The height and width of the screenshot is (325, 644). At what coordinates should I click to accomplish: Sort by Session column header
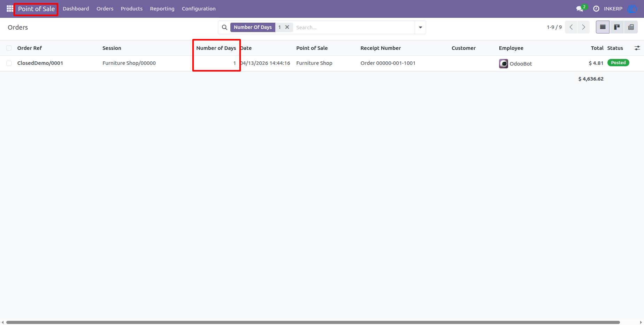[x=112, y=48]
